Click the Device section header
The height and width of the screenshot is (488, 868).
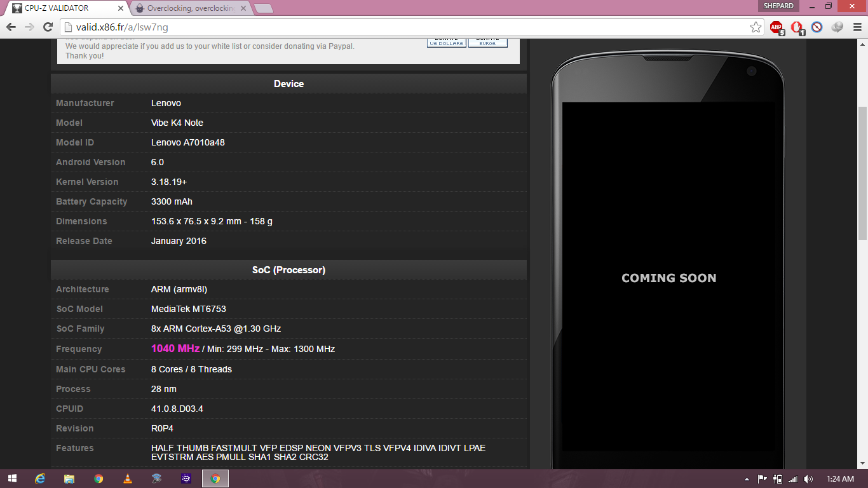coord(288,84)
